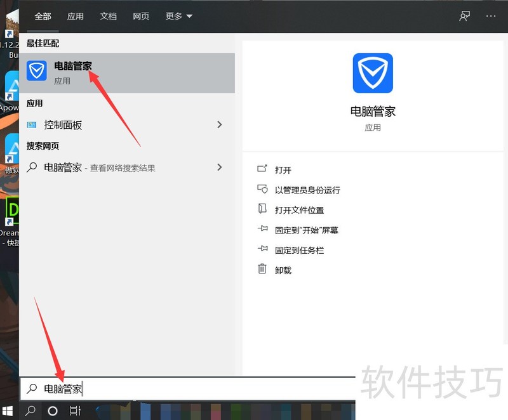The image size is (508, 420).
Task: Click the large 电脑管家 icon in details pane
Action: point(373,73)
